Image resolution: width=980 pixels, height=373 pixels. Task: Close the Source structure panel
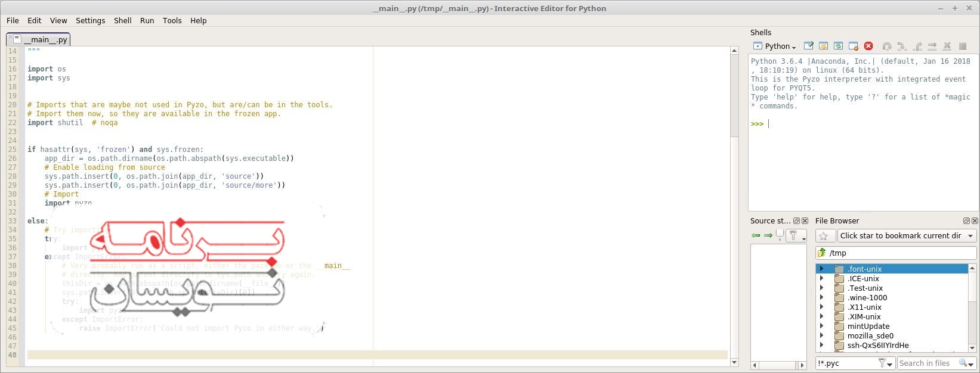point(805,221)
